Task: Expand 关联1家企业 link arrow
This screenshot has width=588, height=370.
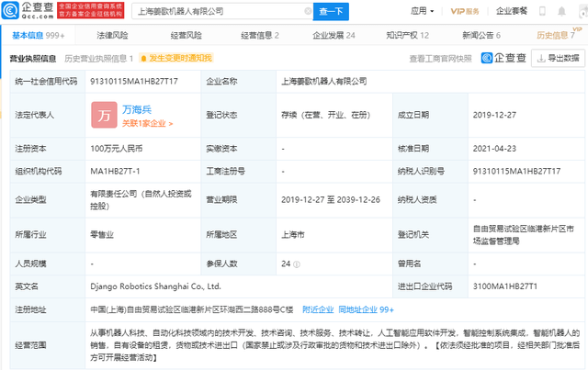Action: (x=147, y=123)
